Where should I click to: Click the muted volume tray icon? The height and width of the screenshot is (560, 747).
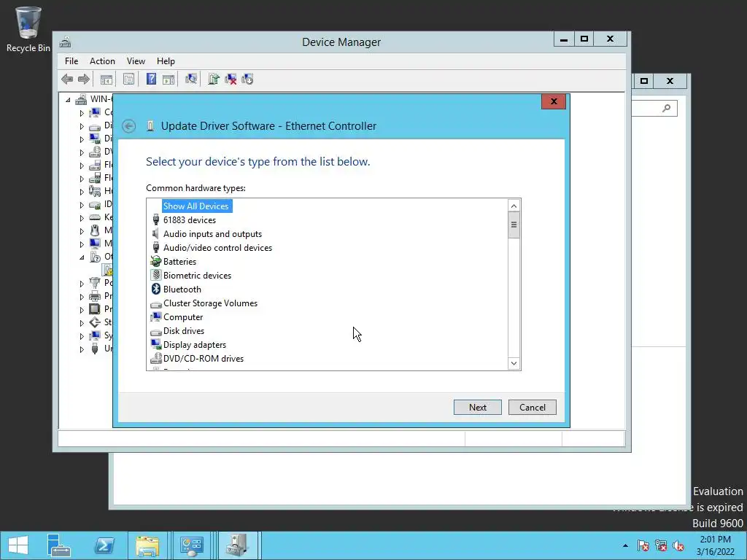678,545
